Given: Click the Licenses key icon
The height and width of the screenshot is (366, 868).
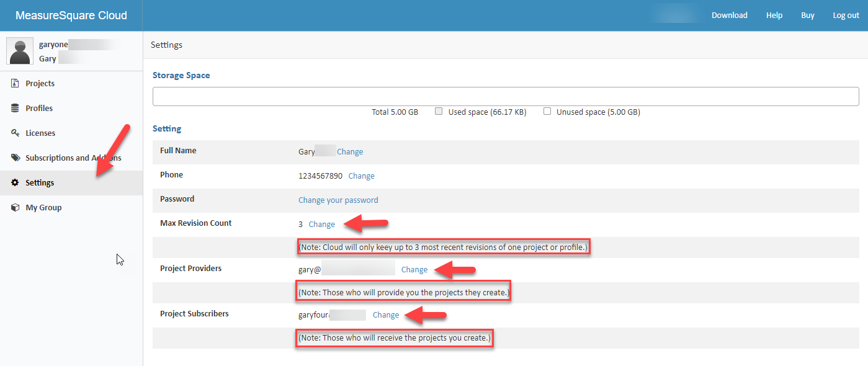Looking at the screenshot, I should 15,133.
